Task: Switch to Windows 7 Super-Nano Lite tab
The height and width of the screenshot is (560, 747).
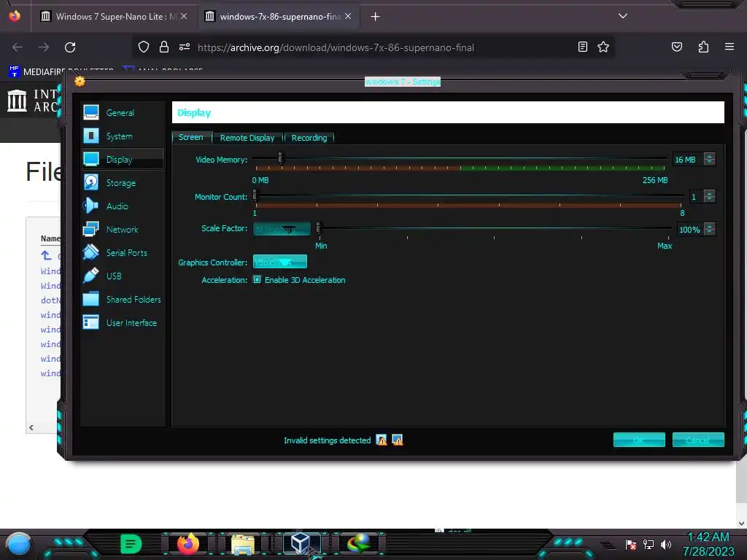Action: click(x=113, y=16)
